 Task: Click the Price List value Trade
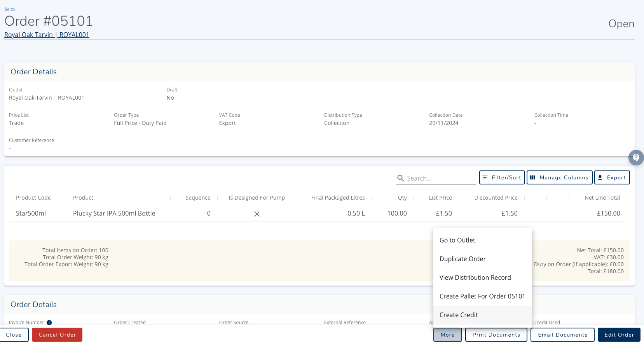click(16, 123)
